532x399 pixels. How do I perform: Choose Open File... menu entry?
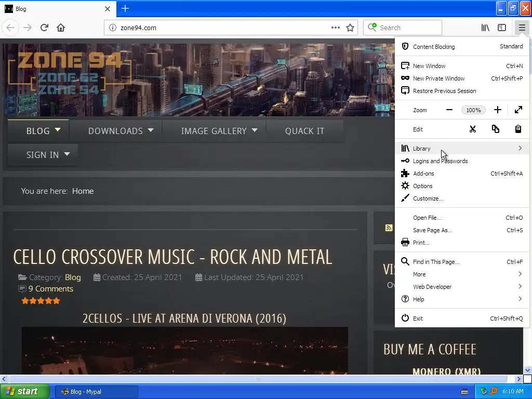point(462,218)
